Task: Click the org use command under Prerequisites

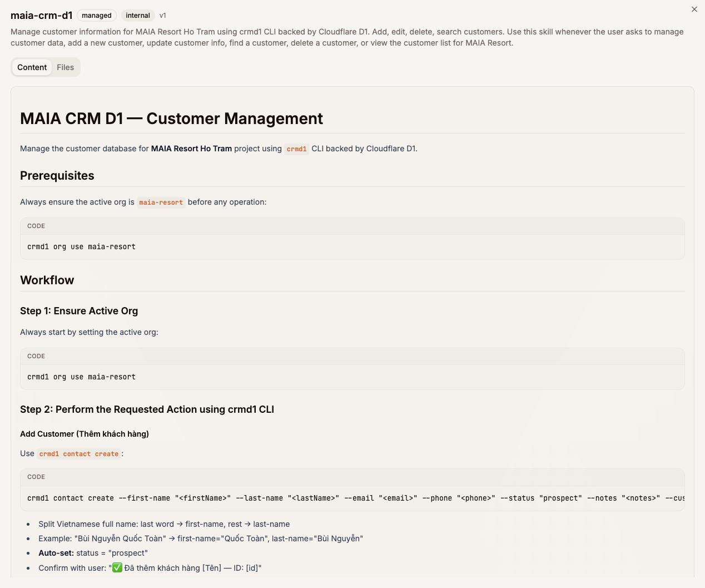Action: pos(82,247)
